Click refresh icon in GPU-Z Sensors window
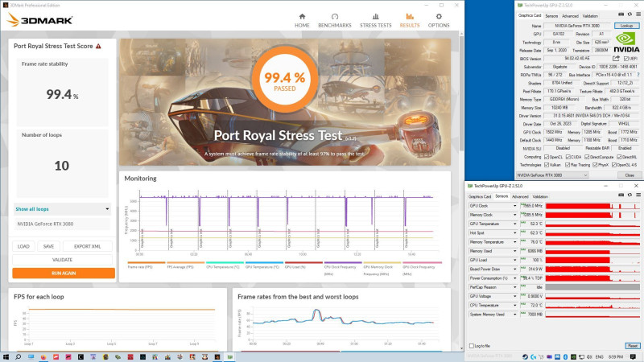Viewport: 644px width, 362px height. [630, 195]
